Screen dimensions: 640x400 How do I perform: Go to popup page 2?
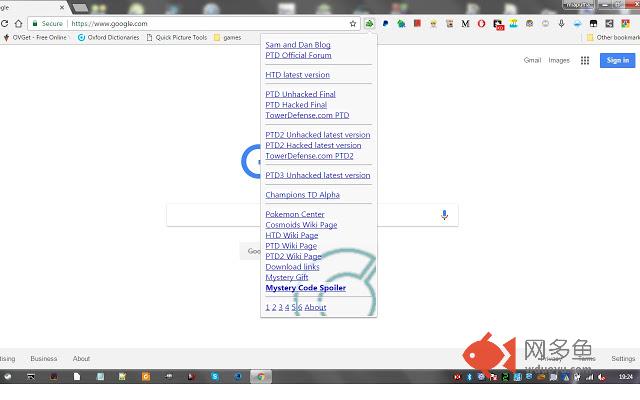click(x=274, y=307)
